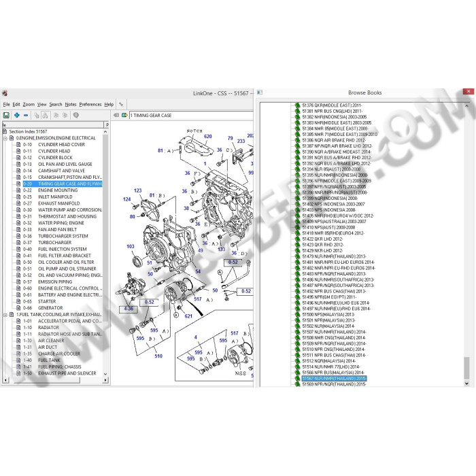The width and height of the screenshot is (476, 476).
Task: Click the Section Index 51567 document icon
Action: [5, 131]
